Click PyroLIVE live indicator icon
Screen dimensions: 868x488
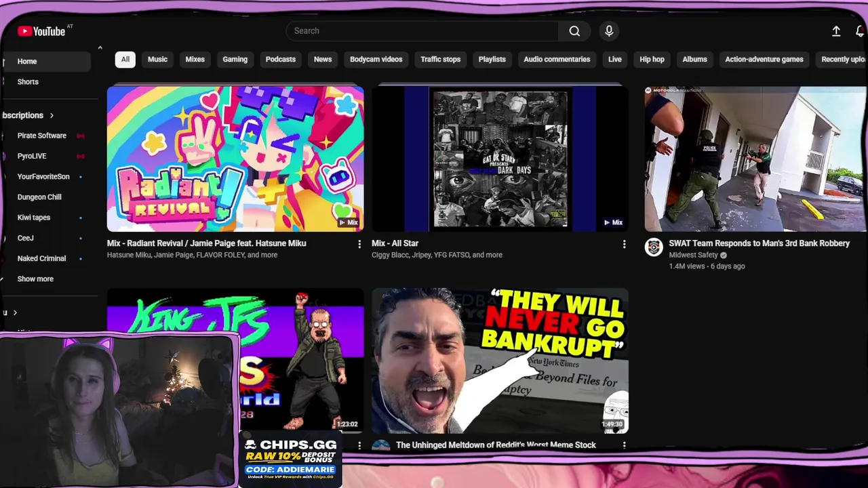point(81,156)
